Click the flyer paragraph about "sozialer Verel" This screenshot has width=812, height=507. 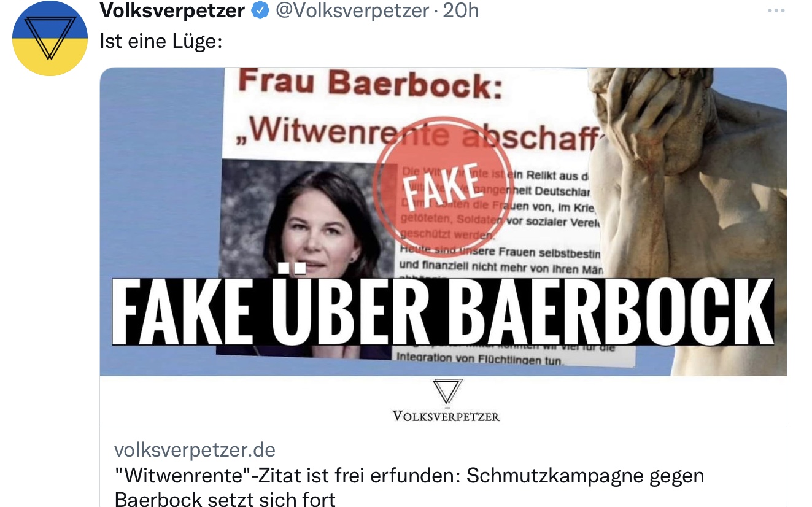(x=497, y=205)
